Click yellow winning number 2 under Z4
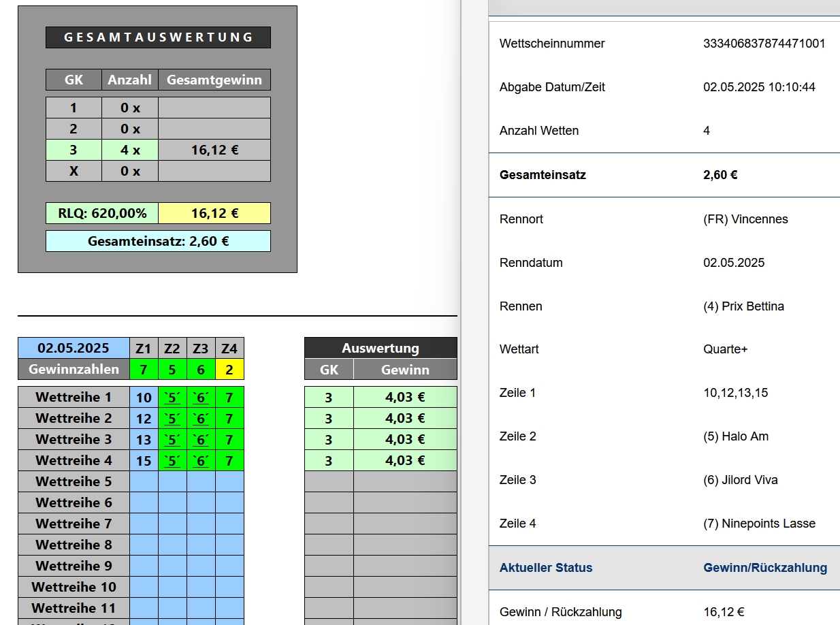Viewport: 840px width, 625px height. 229,369
